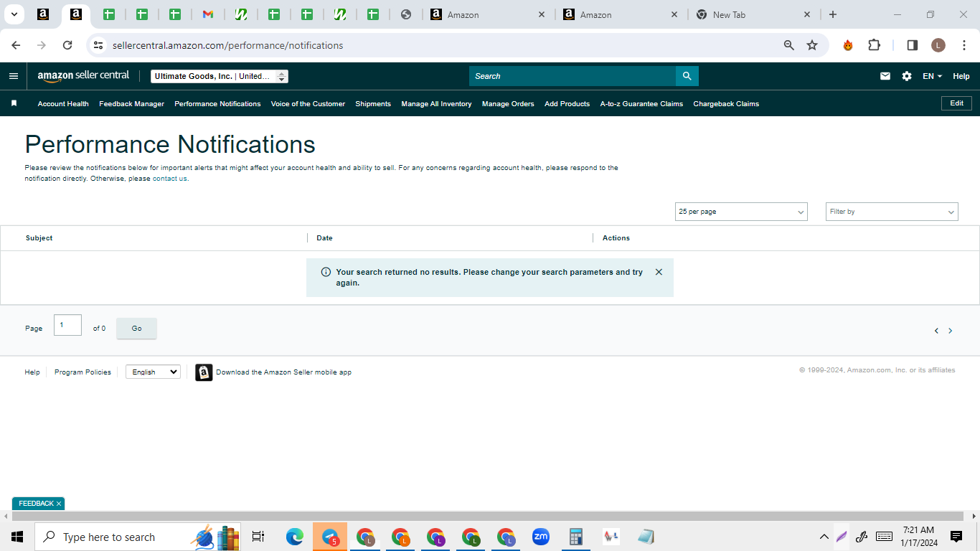Image resolution: width=980 pixels, height=551 pixels.
Task: Click the Date column header
Action: point(324,238)
